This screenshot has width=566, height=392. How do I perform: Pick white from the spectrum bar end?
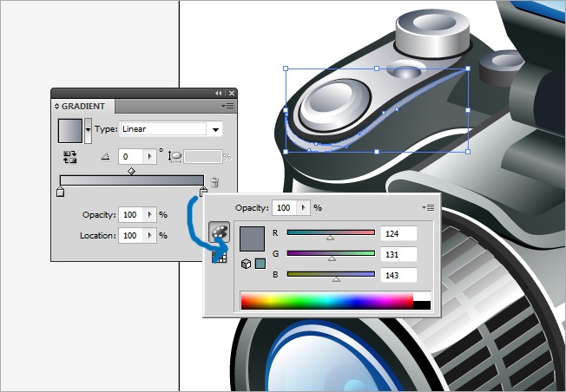point(422,297)
